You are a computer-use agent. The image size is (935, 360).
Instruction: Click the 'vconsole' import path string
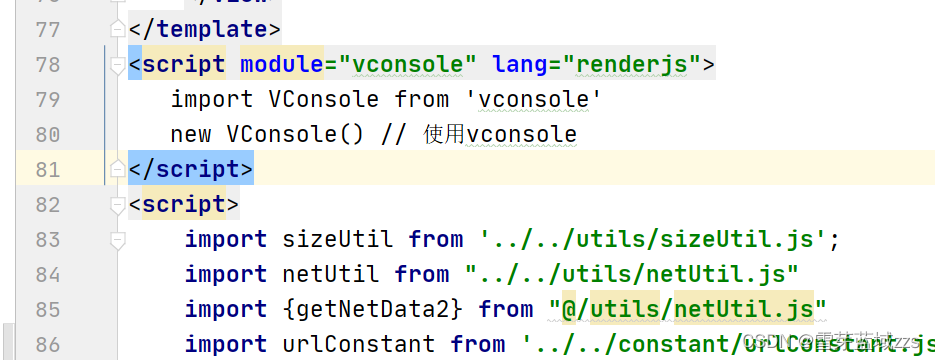coord(533,99)
